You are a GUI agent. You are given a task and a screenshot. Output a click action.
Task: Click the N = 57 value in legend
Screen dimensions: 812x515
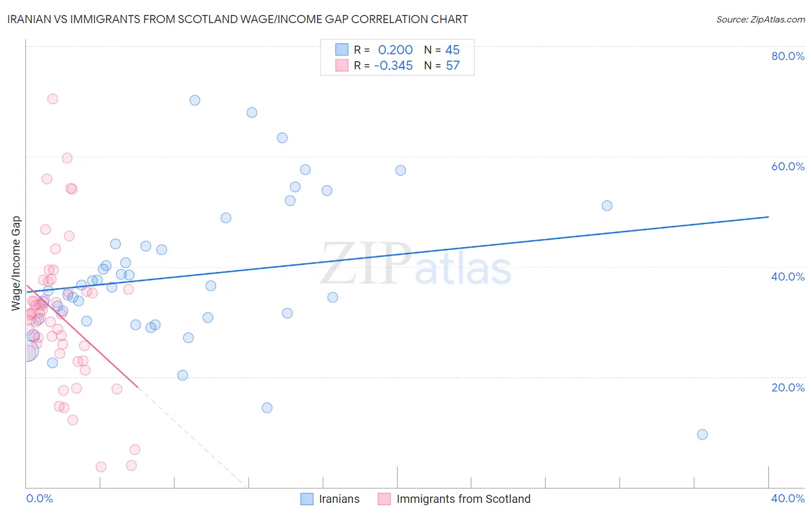(442, 65)
